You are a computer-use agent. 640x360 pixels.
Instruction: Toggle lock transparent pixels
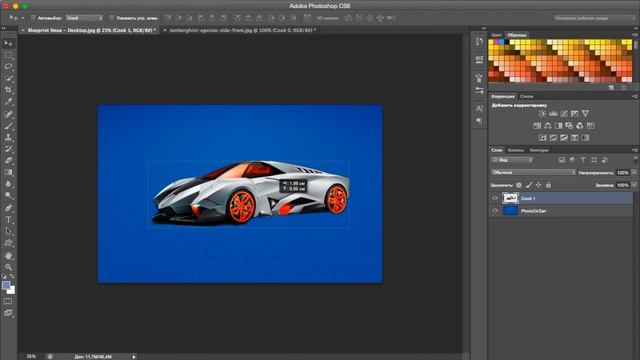[x=519, y=185]
